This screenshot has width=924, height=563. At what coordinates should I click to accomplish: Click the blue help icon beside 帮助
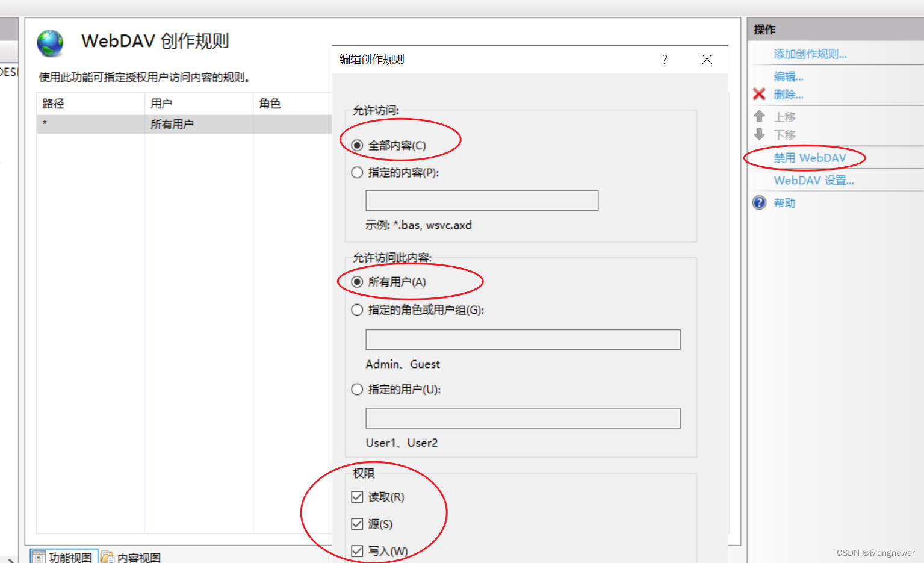pyautogui.click(x=759, y=203)
